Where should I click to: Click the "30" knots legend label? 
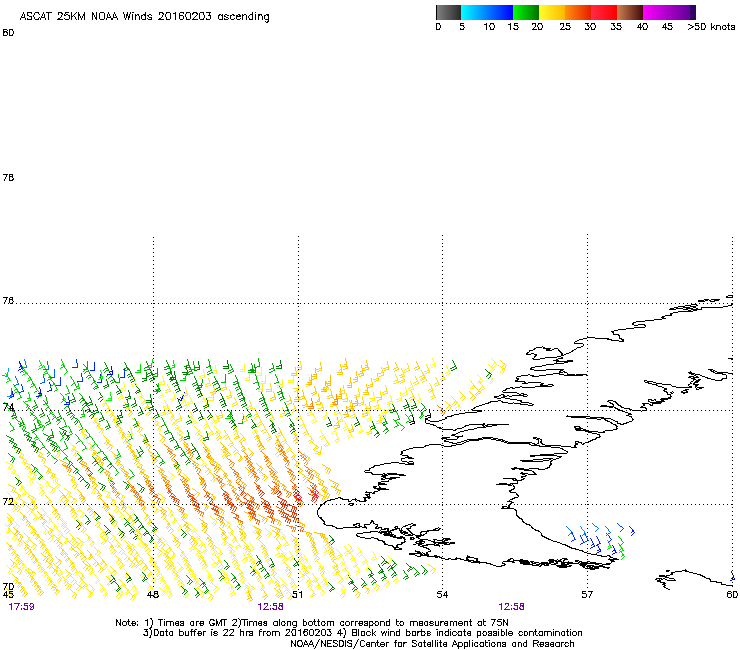[x=590, y=27]
